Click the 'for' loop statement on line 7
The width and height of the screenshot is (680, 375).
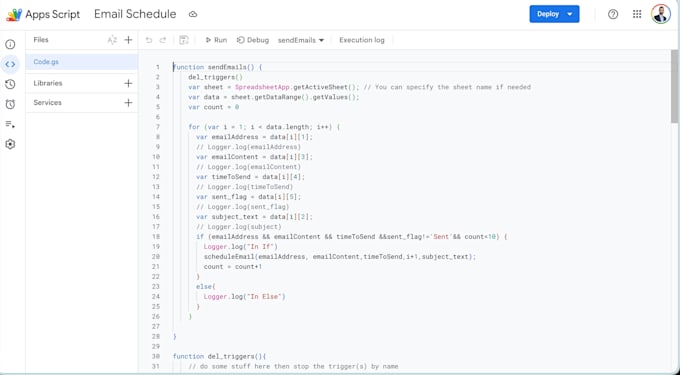(x=264, y=127)
